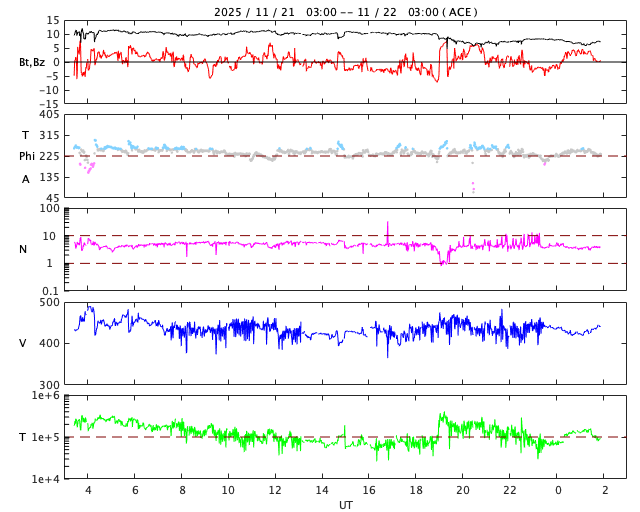Click the V speed axis label

pyautogui.click(x=23, y=343)
